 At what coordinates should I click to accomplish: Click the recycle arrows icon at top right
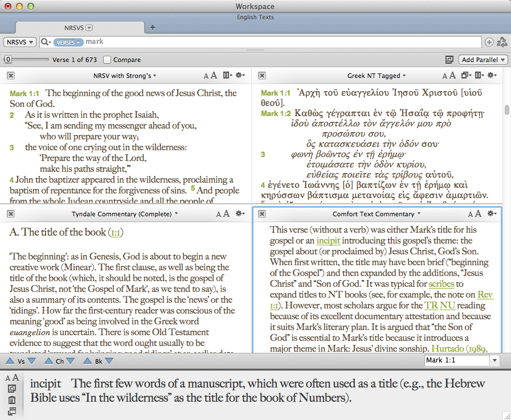(x=502, y=42)
